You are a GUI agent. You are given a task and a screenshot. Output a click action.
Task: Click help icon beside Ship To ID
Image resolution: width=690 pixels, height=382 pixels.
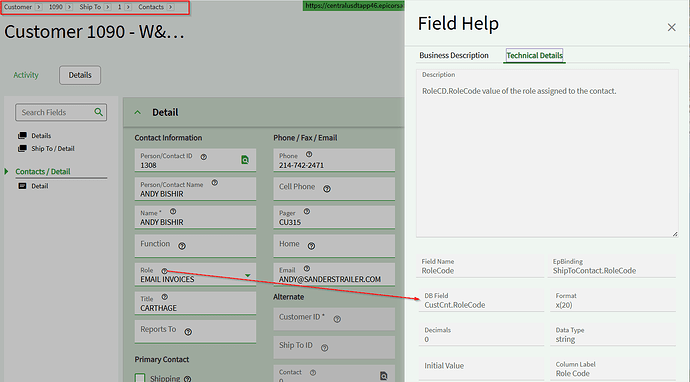coord(324,348)
